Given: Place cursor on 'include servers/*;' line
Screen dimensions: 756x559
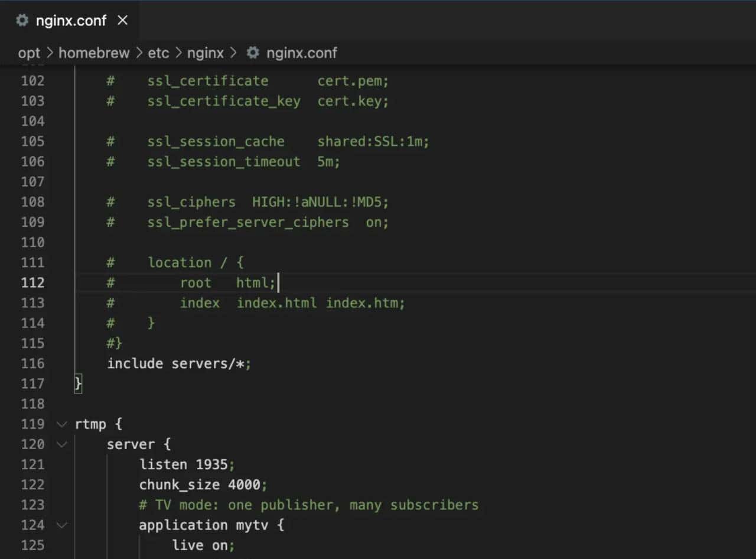Looking at the screenshot, I should pyautogui.click(x=179, y=363).
